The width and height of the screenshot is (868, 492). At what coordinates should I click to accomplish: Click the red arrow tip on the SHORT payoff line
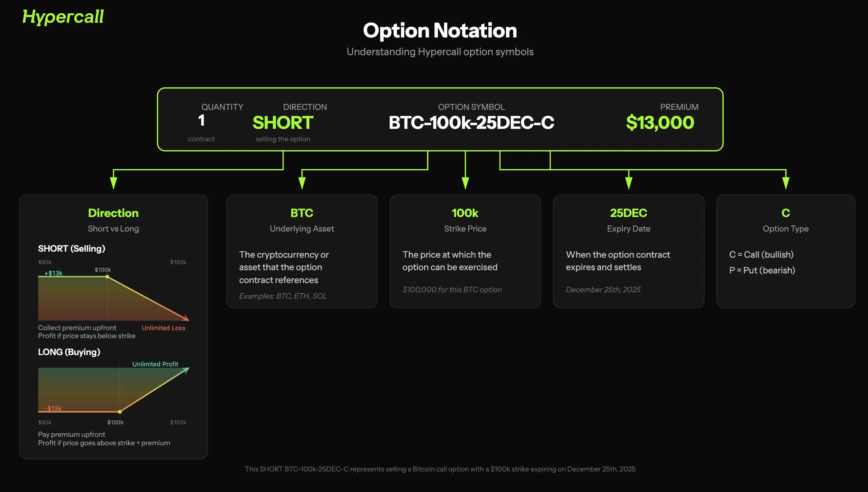pos(186,318)
